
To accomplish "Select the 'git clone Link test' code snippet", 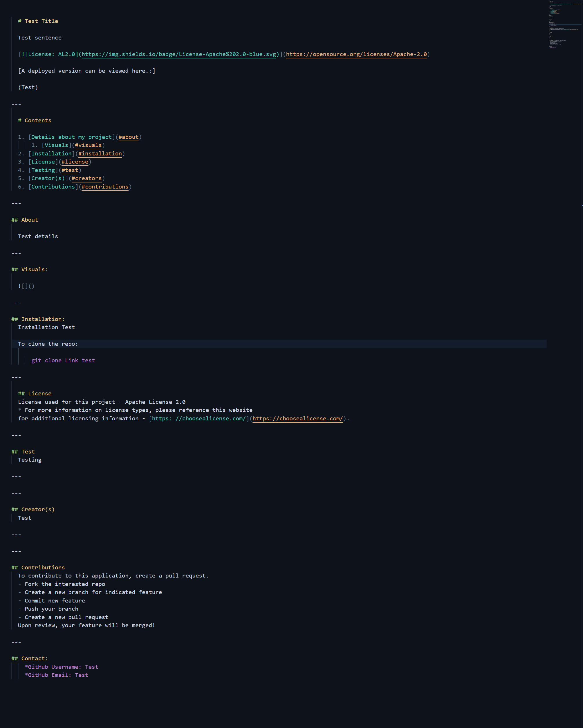I will tap(63, 360).
